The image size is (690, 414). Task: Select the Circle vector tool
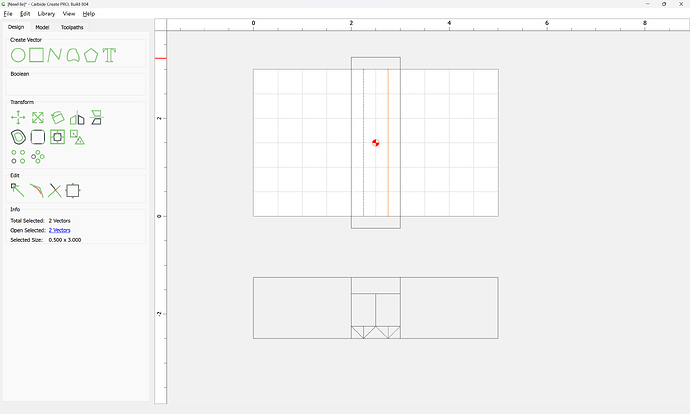click(x=18, y=55)
